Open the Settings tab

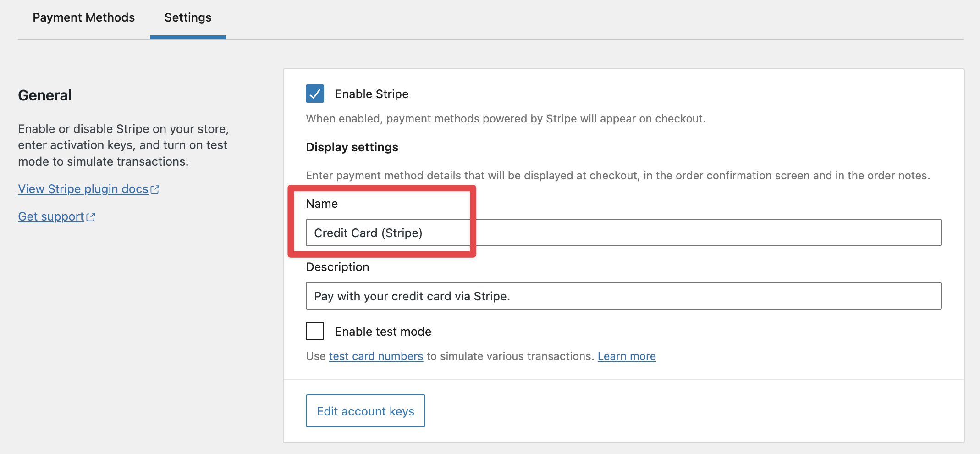click(188, 17)
